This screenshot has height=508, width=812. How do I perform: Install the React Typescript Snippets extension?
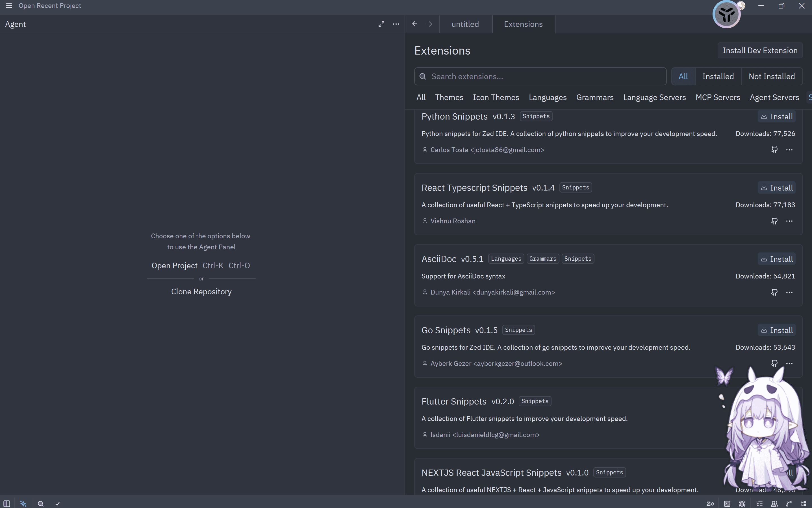[776, 188]
